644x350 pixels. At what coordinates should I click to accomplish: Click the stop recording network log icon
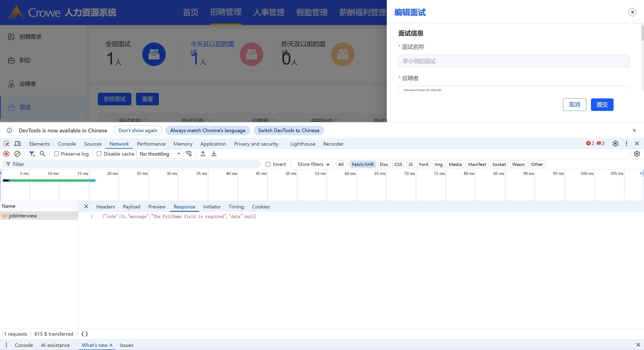click(x=6, y=154)
